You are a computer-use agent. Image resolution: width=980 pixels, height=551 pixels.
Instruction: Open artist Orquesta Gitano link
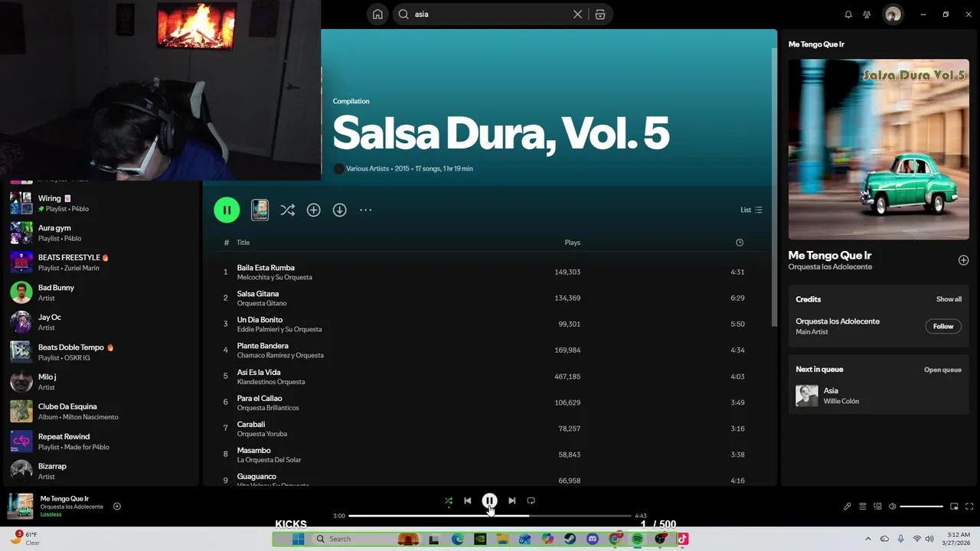point(262,303)
